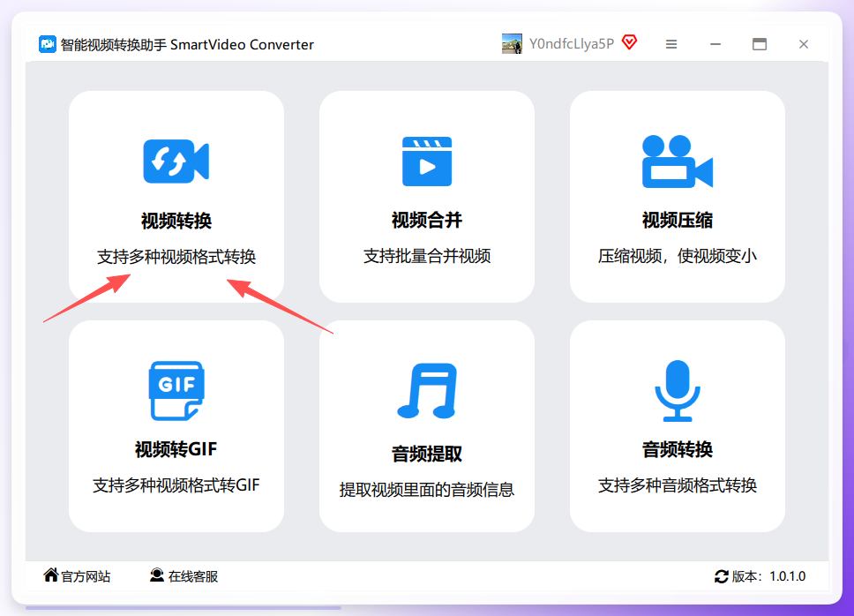Select the 视频转GIF title label
Screen dimensions: 854x616
pyautogui.click(x=176, y=449)
